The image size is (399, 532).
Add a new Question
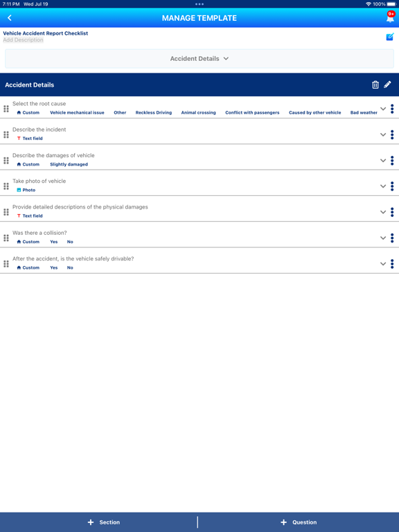(x=299, y=522)
